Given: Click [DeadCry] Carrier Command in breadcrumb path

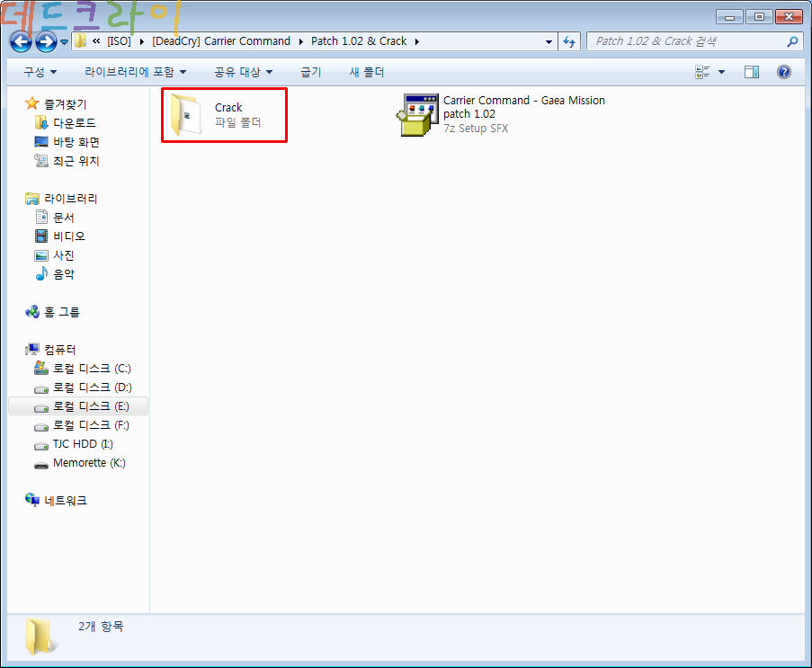Looking at the screenshot, I should pyautogui.click(x=221, y=41).
